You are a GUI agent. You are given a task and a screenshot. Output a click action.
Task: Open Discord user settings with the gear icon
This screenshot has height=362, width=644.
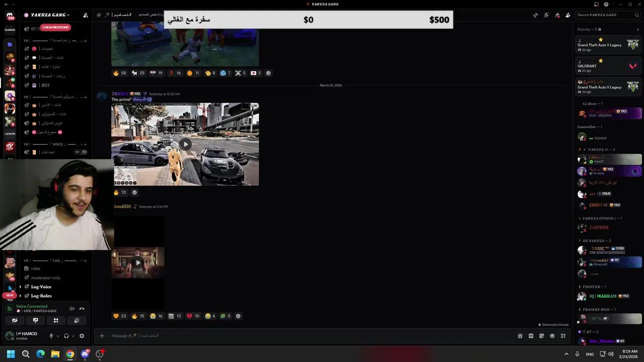point(82,336)
